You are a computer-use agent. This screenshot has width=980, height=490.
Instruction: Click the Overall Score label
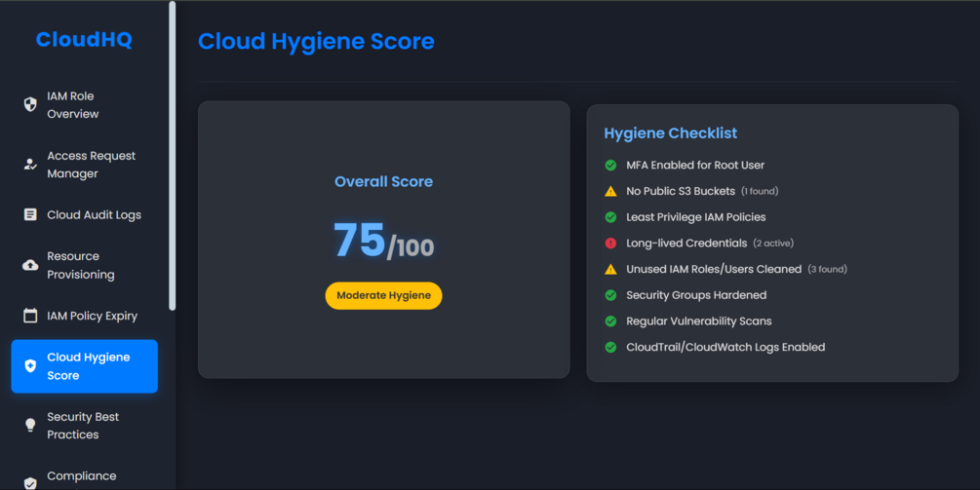384,181
